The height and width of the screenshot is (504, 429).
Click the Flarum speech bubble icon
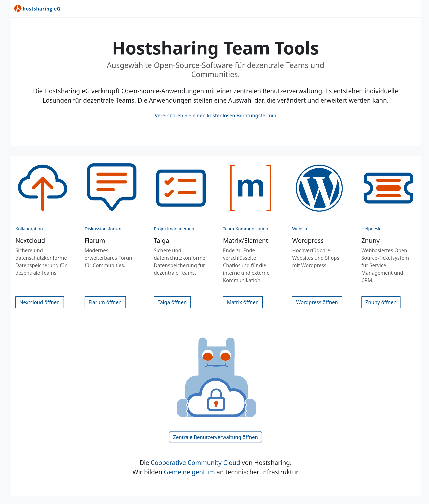[112, 187]
